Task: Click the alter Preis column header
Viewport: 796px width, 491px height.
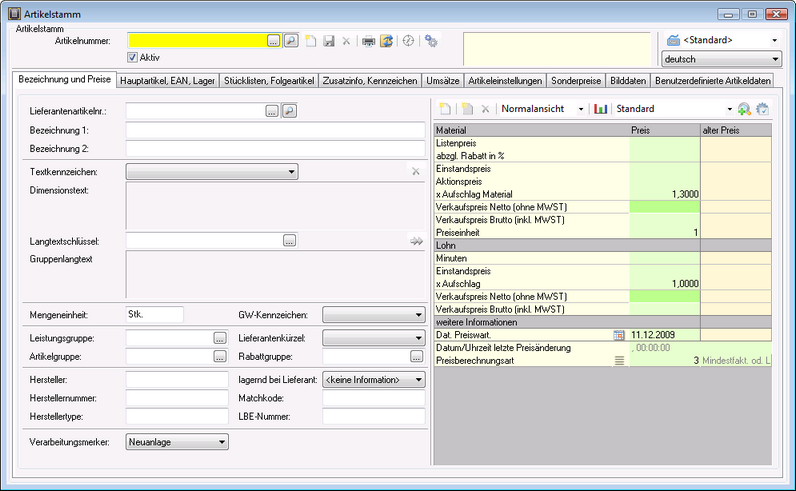Action: 736,130
